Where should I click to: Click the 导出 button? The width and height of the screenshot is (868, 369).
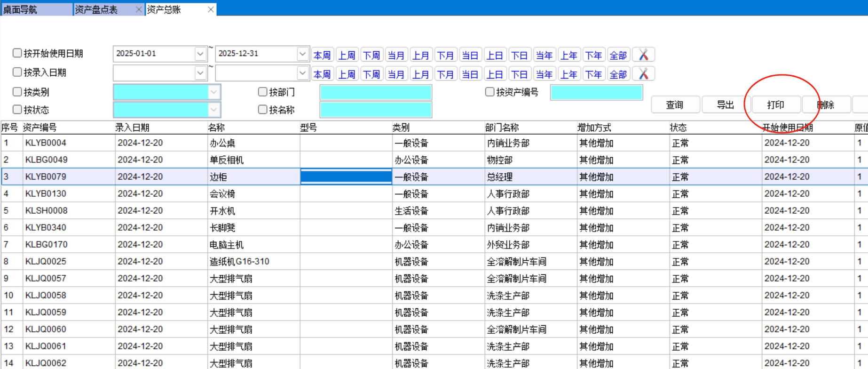[725, 105]
